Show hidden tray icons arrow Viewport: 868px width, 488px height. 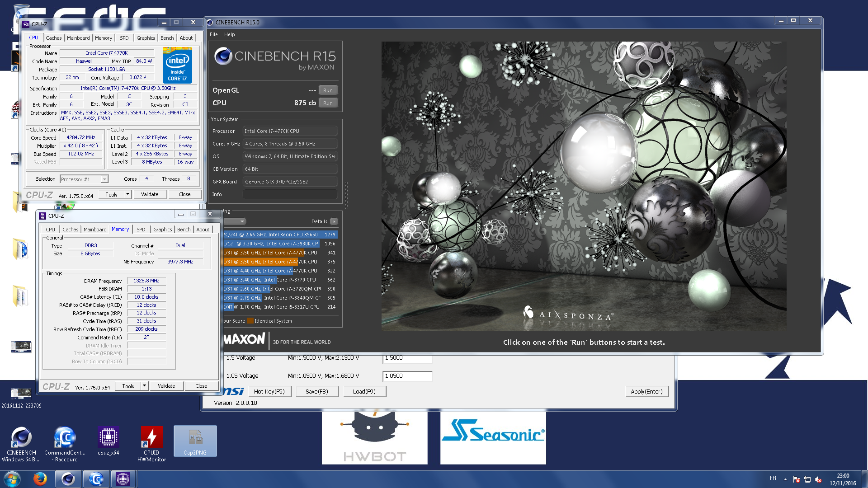tap(785, 479)
